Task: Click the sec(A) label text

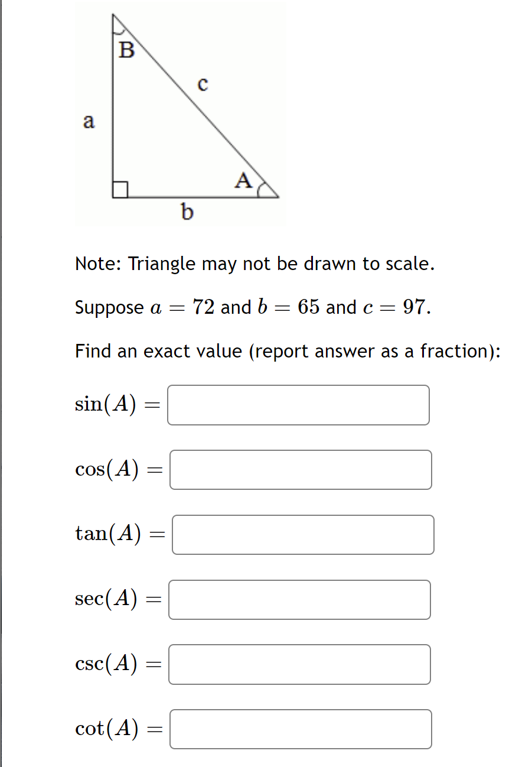Action: (118, 599)
